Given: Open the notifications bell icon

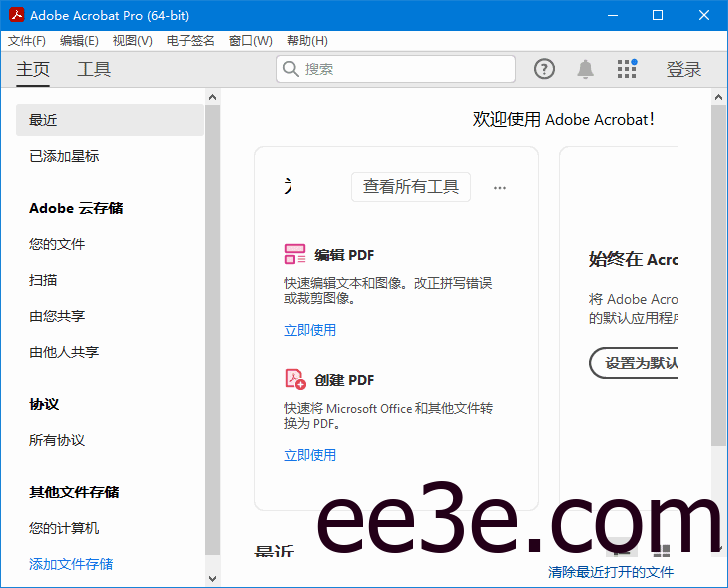Looking at the screenshot, I should point(585,69).
